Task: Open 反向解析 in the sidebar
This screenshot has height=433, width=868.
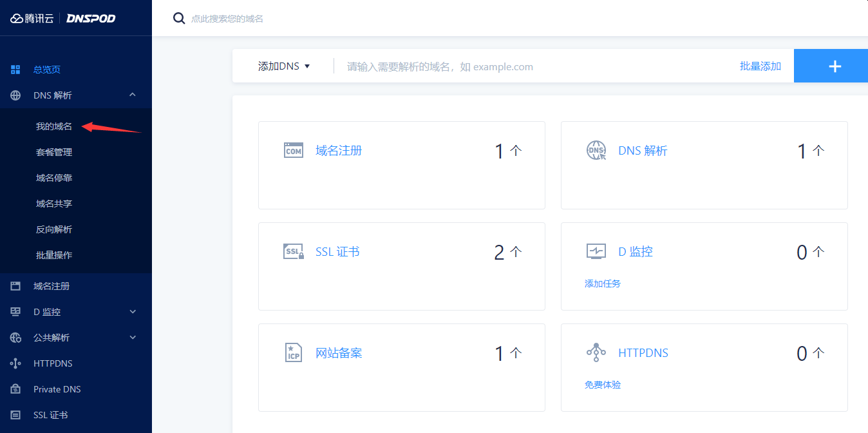Action: tap(54, 229)
